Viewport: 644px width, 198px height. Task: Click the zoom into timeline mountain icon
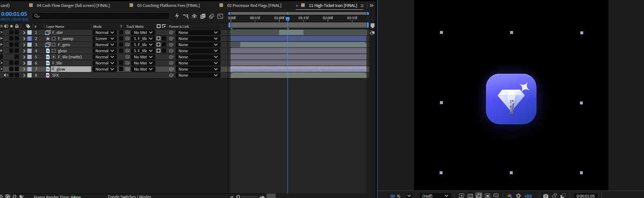(x=262, y=196)
